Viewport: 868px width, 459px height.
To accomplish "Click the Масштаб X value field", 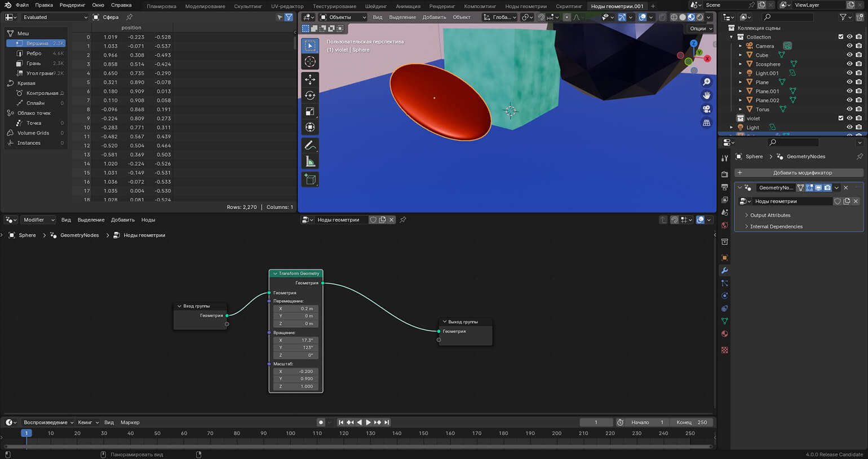I will point(296,372).
